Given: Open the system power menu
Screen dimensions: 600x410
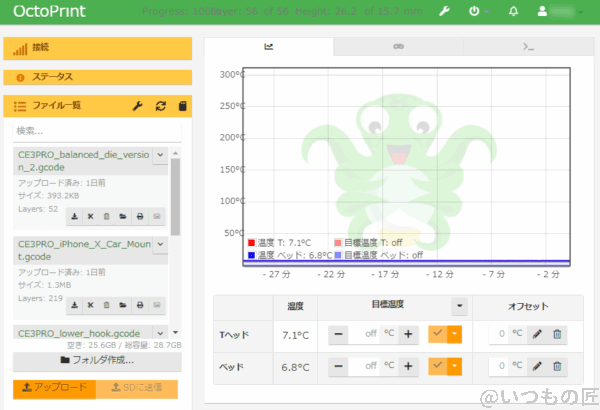Looking at the screenshot, I should pyautogui.click(x=476, y=12).
